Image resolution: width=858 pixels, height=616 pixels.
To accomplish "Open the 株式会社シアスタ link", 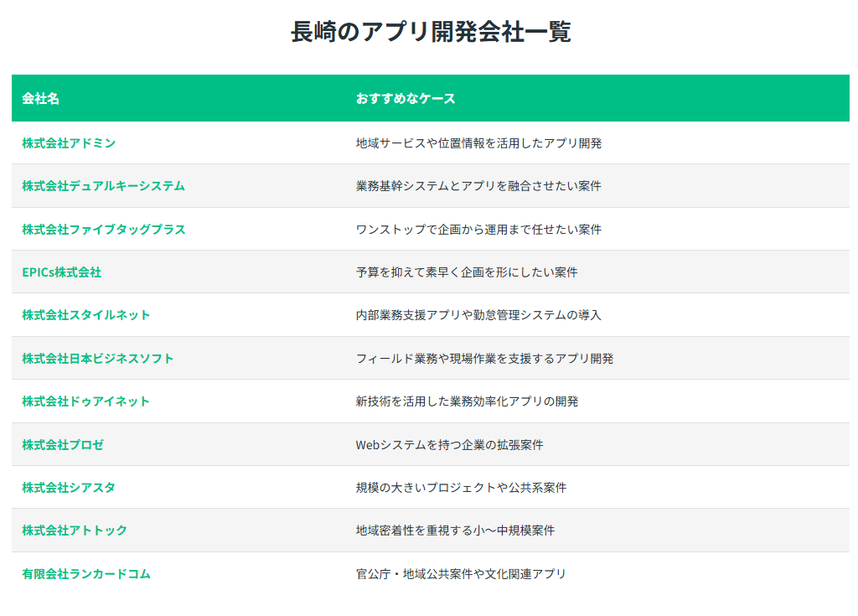I will click(69, 488).
